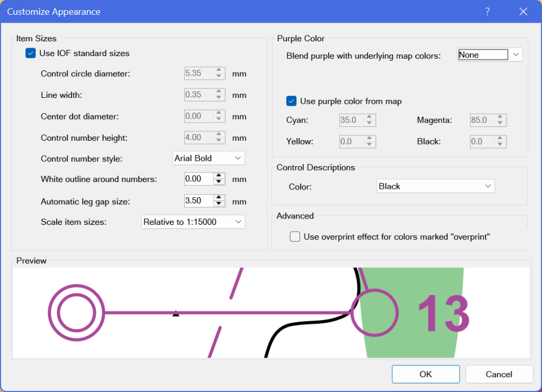Open Control Descriptions Color dropdown

pos(435,186)
